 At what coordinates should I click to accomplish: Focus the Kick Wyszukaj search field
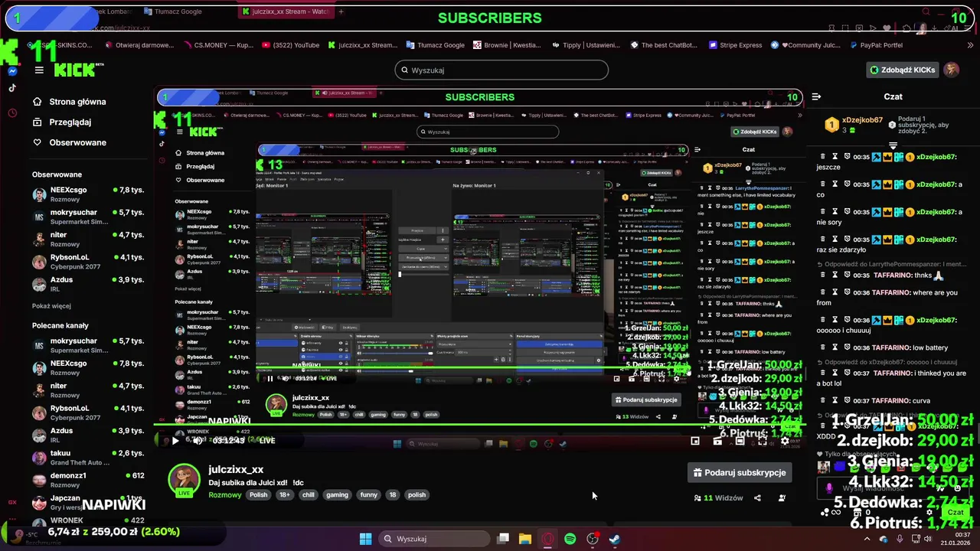point(501,70)
